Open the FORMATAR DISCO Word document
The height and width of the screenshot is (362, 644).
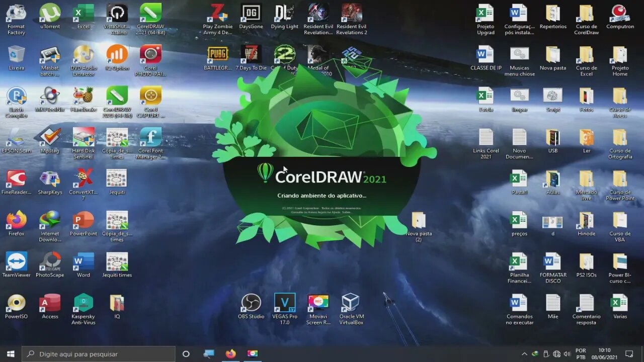[x=553, y=268]
